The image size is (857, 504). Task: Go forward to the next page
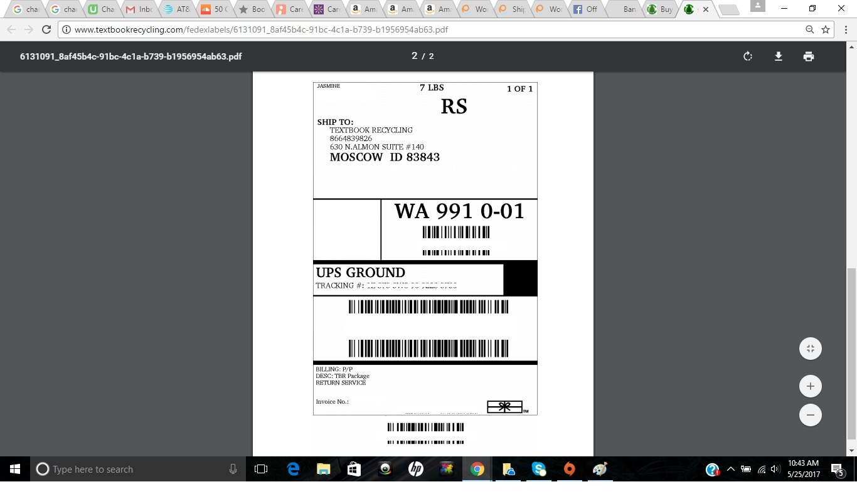coord(28,29)
